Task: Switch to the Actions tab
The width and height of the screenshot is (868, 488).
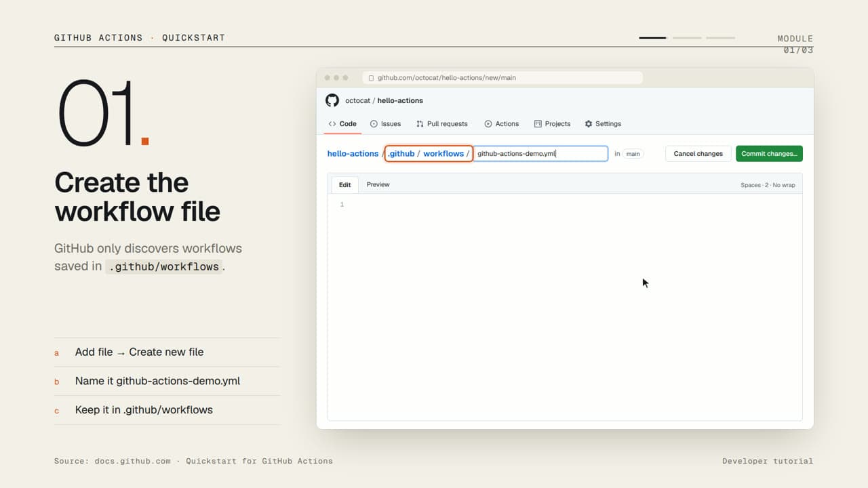Action: 502,124
